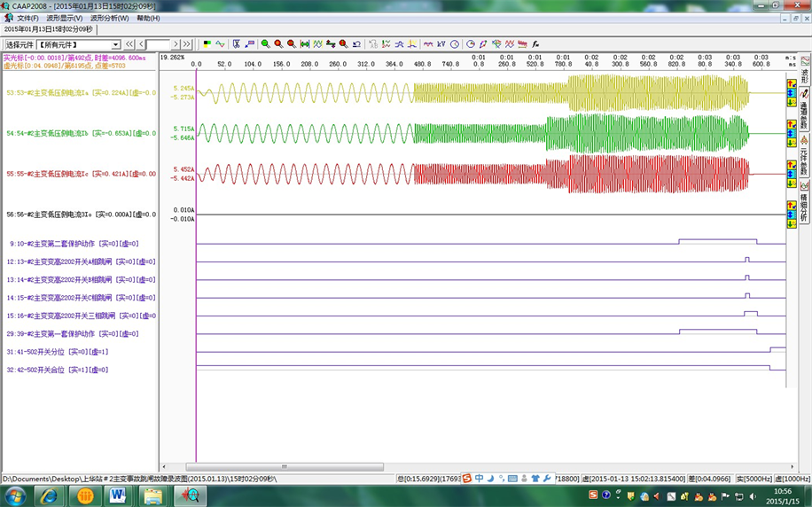812x507 pixels.
Task: Click the yellow up-arrow for the Ia channel
Action: click(791, 82)
